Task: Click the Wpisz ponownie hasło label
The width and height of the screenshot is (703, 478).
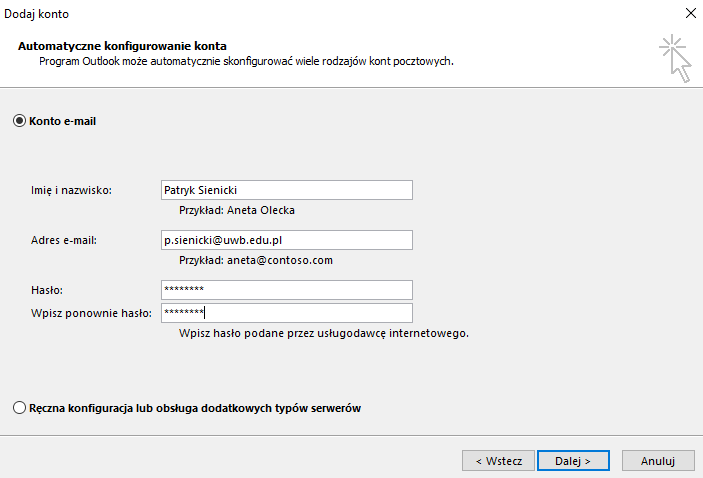Action: pyautogui.click(x=91, y=313)
